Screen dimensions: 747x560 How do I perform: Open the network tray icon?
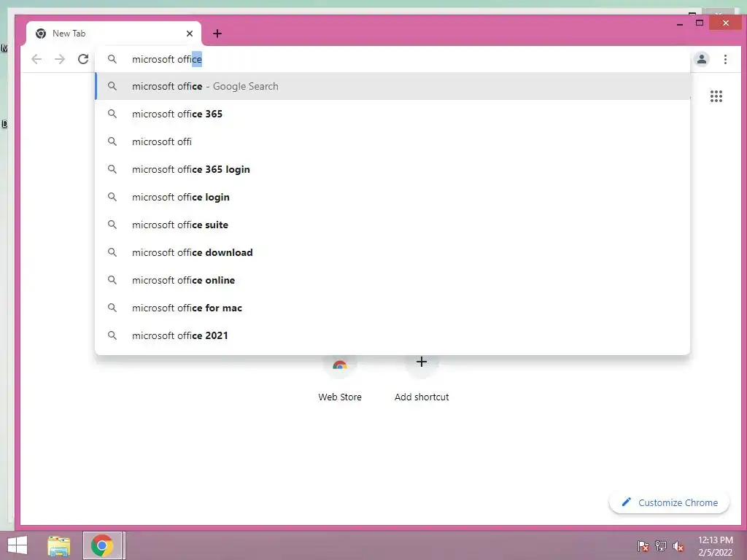tap(661, 545)
